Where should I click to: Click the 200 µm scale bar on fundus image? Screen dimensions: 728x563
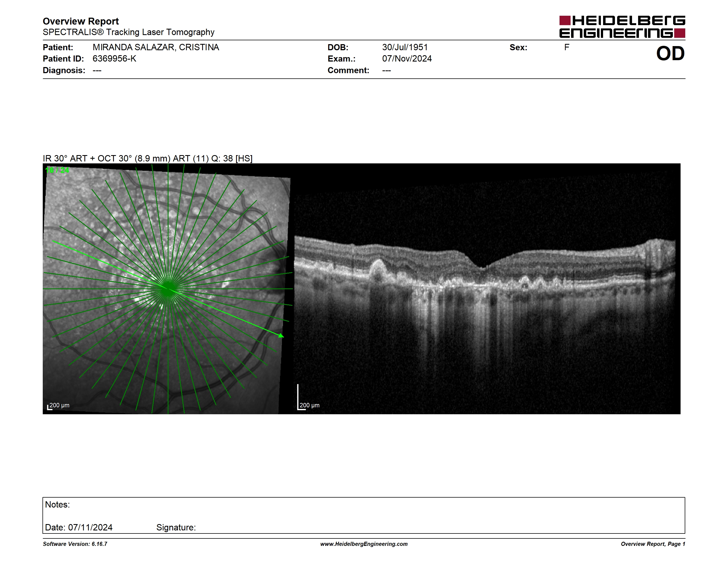pyautogui.click(x=58, y=406)
